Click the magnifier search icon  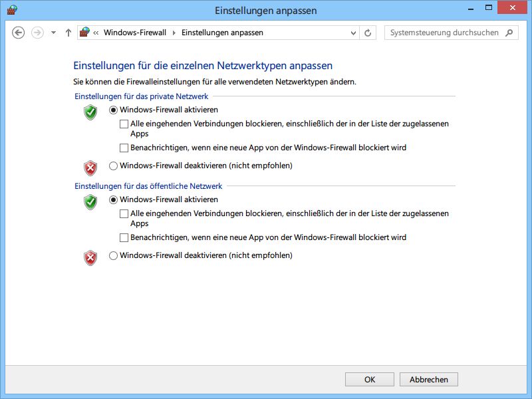[x=509, y=33]
